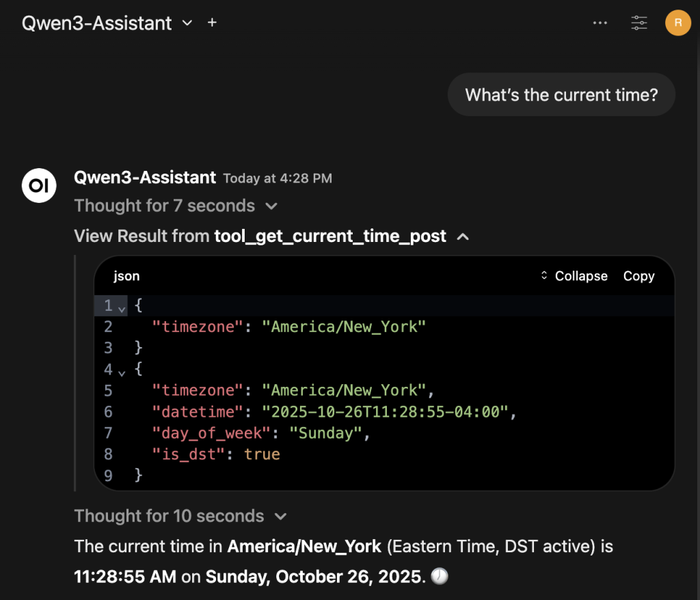
Task: Click the clock emoji ending the response
Action: pyautogui.click(x=441, y=577)
